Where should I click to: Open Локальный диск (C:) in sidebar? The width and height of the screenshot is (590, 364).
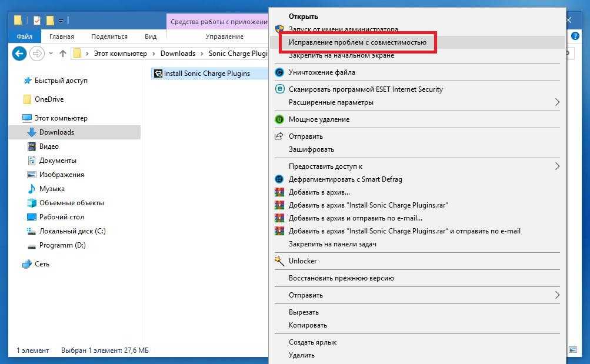[x=72, y=231]
